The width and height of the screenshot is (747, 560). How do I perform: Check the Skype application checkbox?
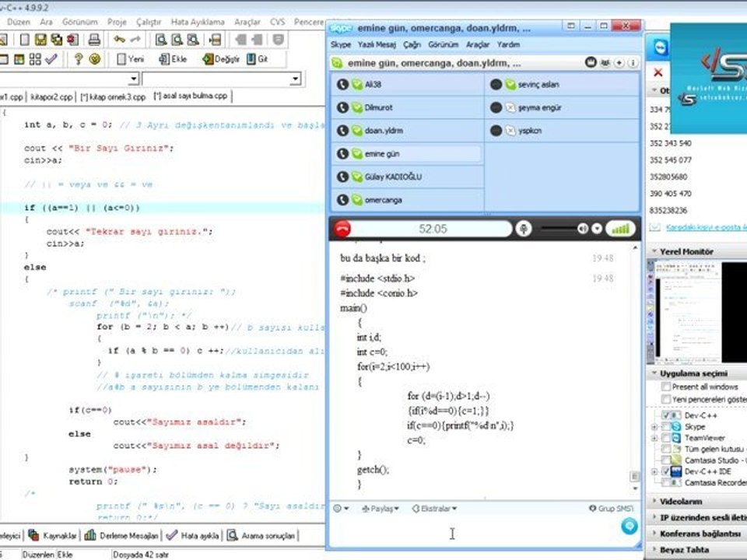tap(666, 427)
